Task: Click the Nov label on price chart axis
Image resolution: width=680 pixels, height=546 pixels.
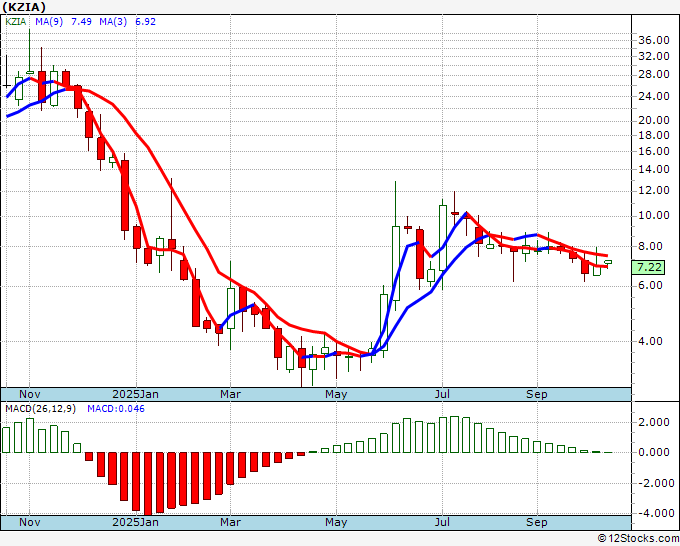Action: [30, 394]
